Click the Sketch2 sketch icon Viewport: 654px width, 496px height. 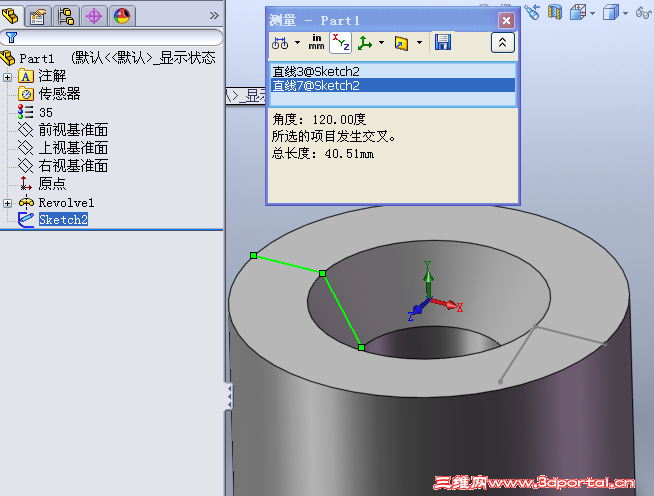(x=26, y=220)
